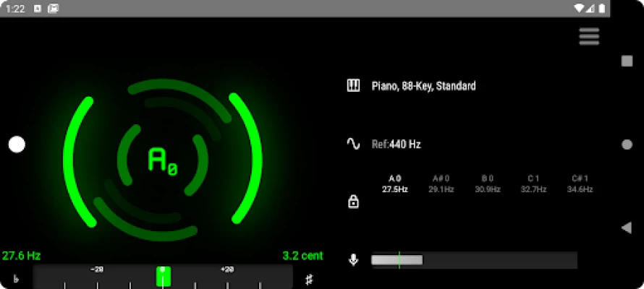Open the Ref: 440 Hz reference setting
Screen dimensions: 644x289
396,144
